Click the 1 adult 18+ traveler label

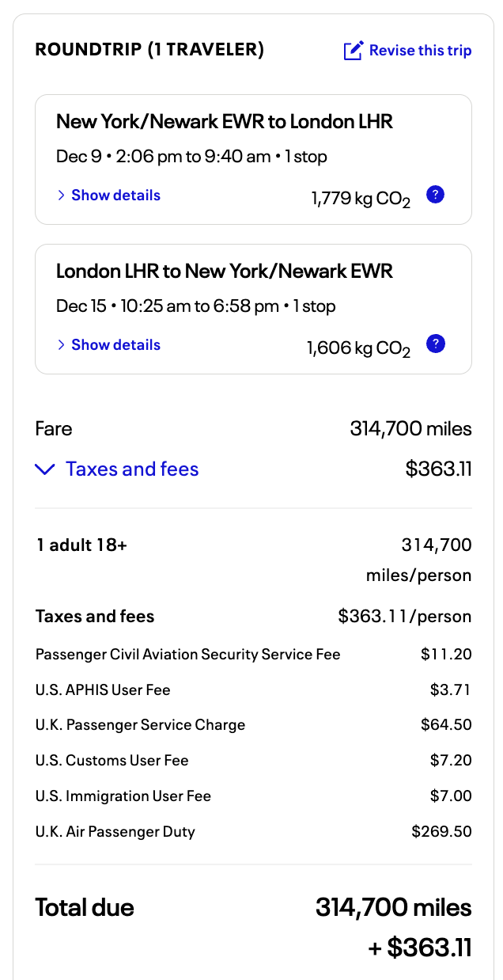(81, 545)
